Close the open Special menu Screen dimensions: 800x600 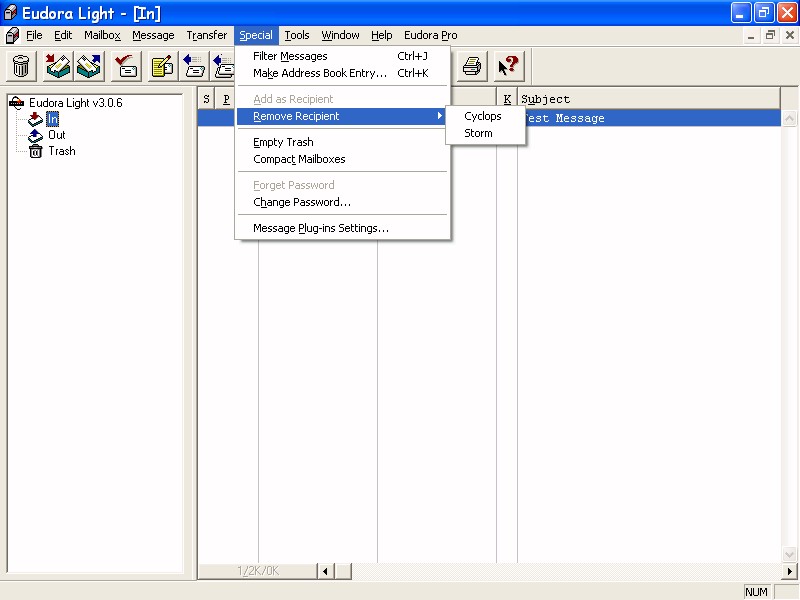click(x=256, y=35)
